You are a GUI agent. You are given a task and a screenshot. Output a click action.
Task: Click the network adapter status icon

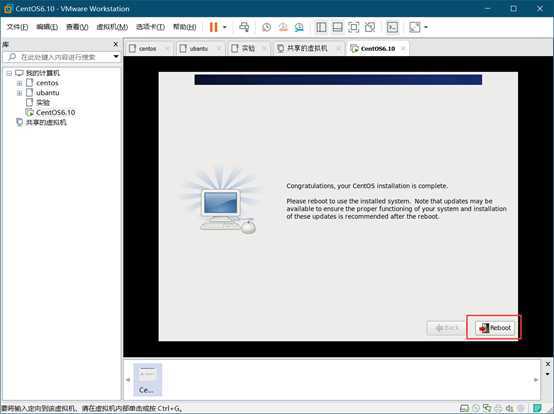pyautogui.click(x=487, y=408)
